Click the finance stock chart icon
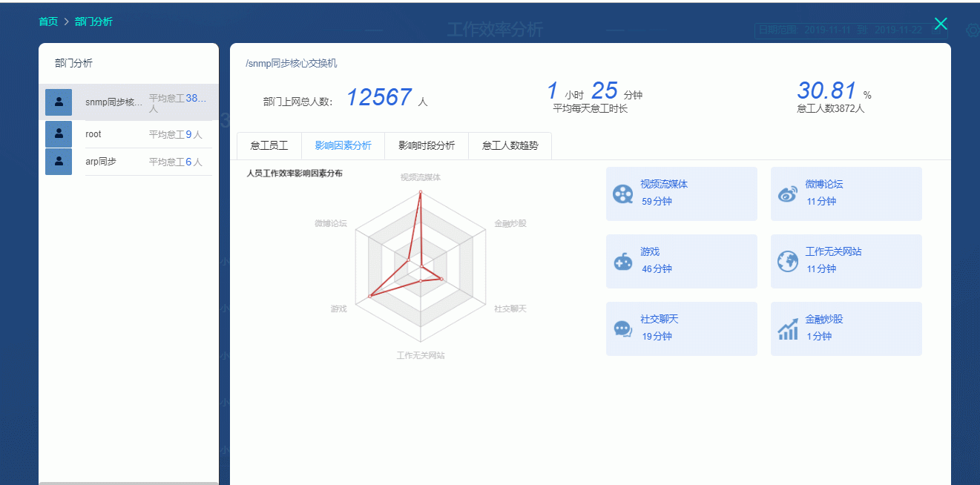This screenshot has height=485, width=980. [x=787, y=329]
